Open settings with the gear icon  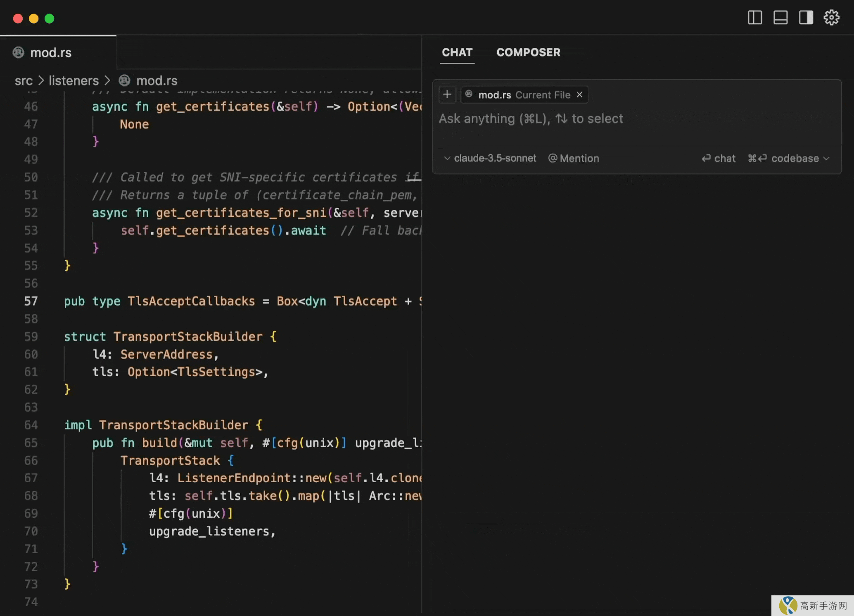click(x=831, y=18)
